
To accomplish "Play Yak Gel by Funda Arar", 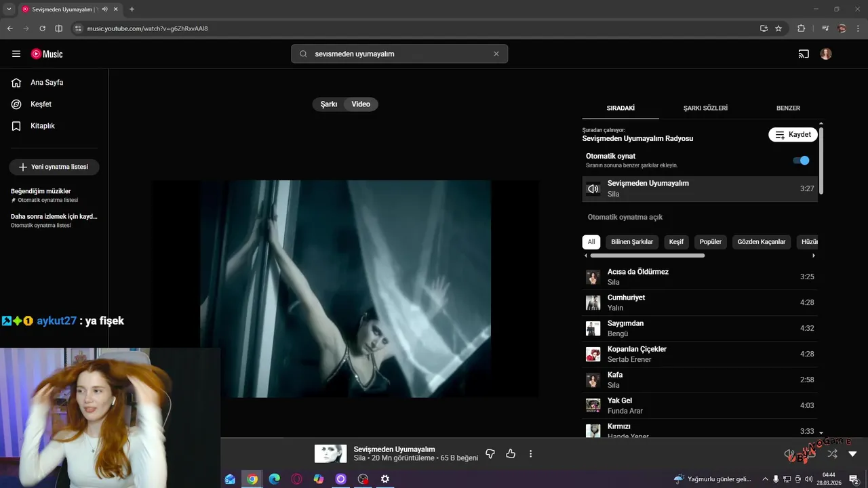I will [x=700, y=406].
